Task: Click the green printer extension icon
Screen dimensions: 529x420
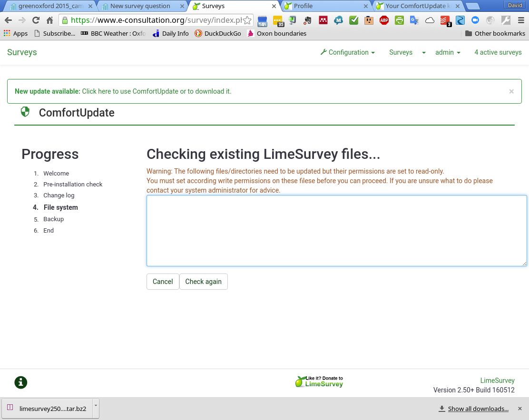Action: (399, 20)
